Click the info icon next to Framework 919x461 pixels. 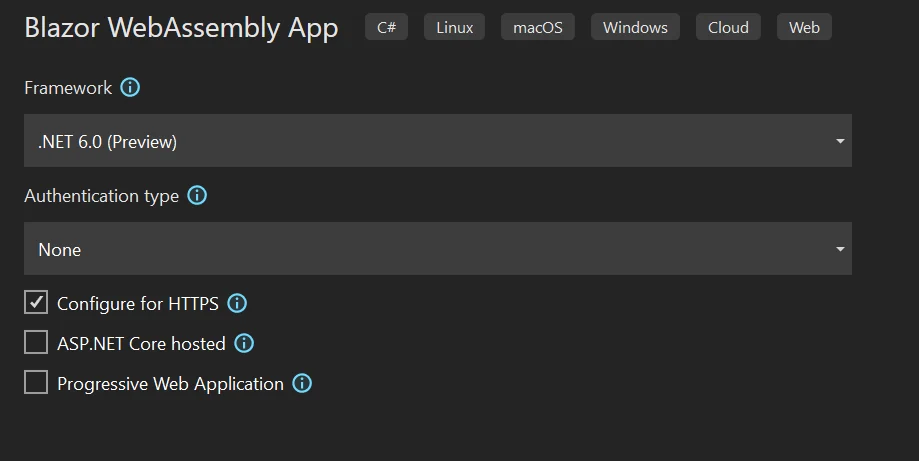130,87
